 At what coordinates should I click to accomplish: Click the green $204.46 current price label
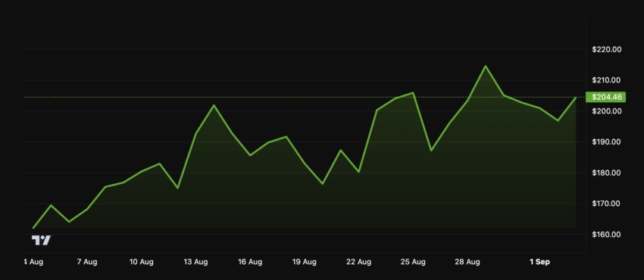coord(606,97)
